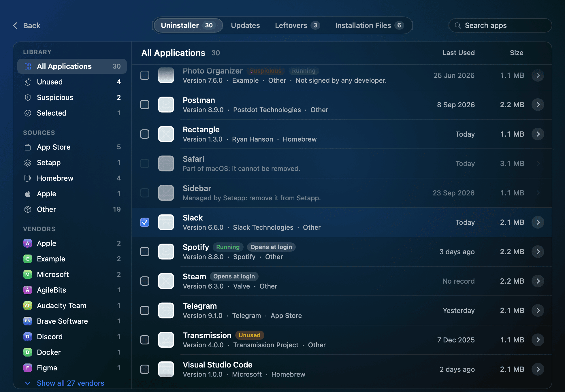Check the Telegram checkbox
The width and height of the screenshot is (565, 392).
[145, 310]
